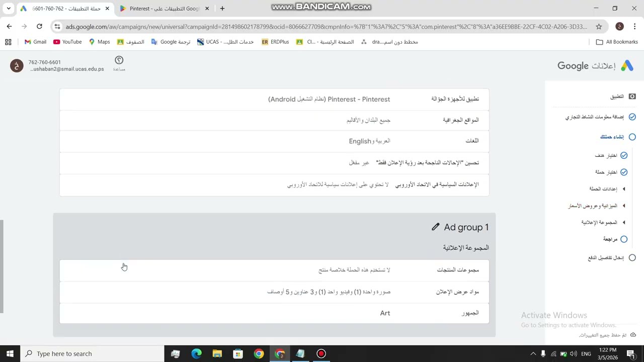Expand the campaign settings step arrow
The height and width of the screenshot is (362, 644).
pyautogui.click(x=624, y=189)
